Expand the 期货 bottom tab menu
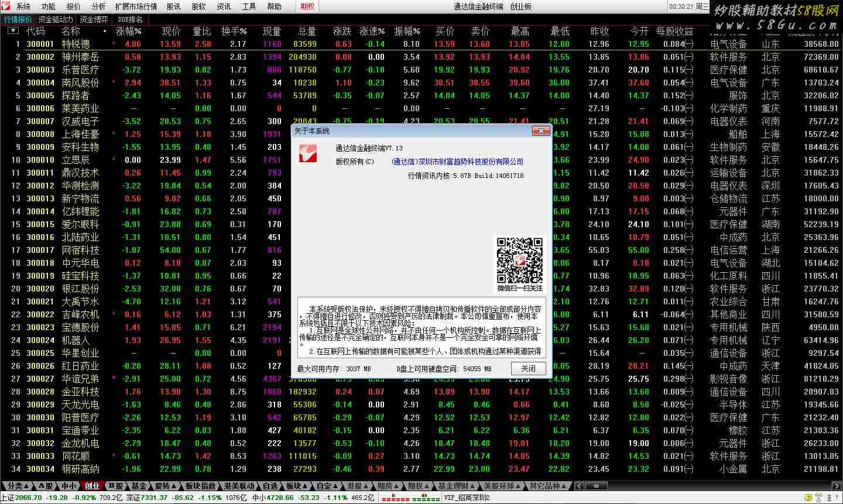Viewport: 843px width, 504px height. pos(388,486)
